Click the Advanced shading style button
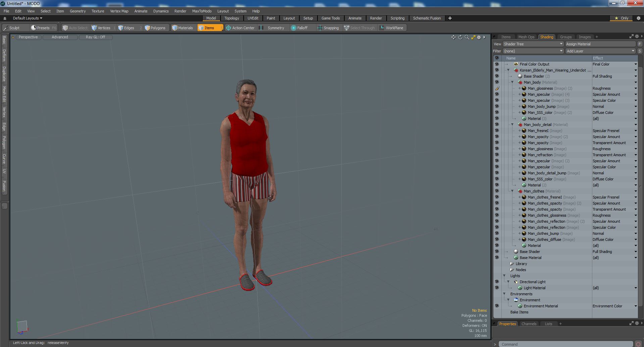Image resolution: width=644 pixels, height=347 pixels. 60,37
